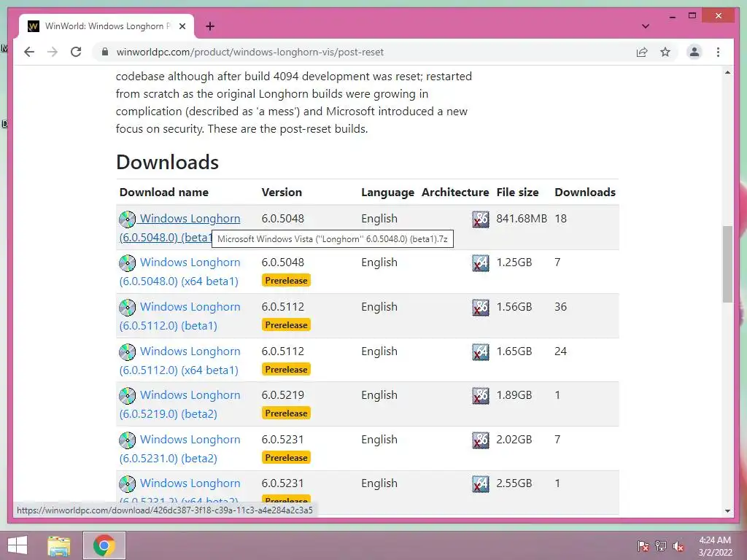Open Action Center flag in tray
This screenshot has height=560, width=747.
[x=643, y=545]
